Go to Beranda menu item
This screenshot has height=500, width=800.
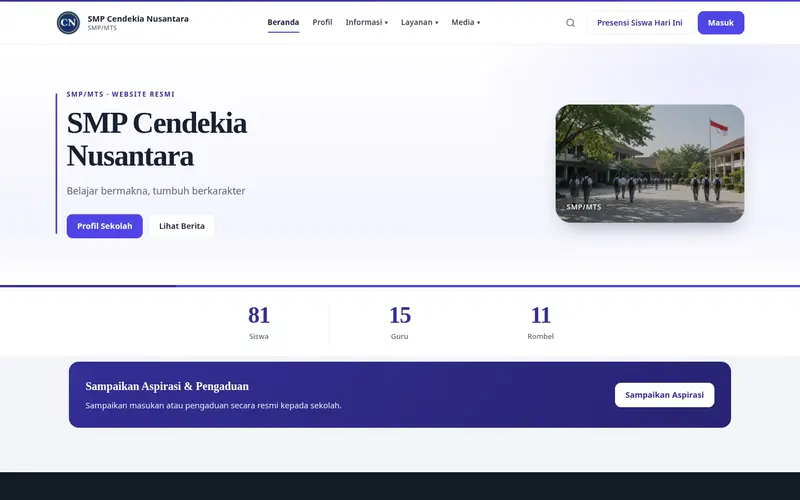click(x=283, y=22)
